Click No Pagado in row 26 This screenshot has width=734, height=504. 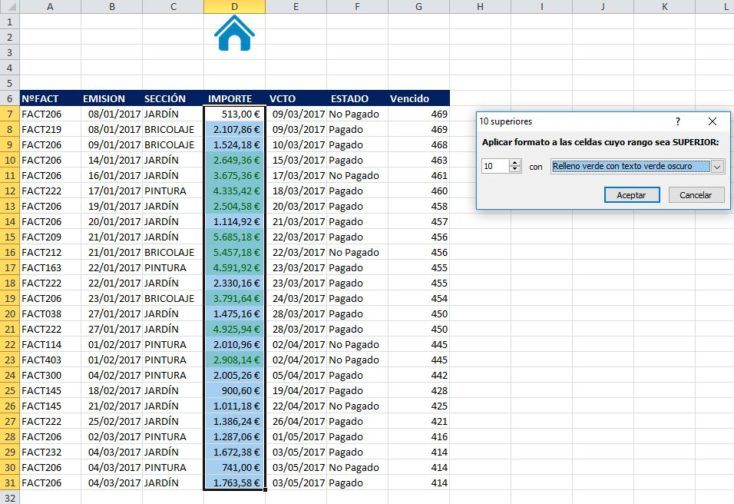click(357, 406)
